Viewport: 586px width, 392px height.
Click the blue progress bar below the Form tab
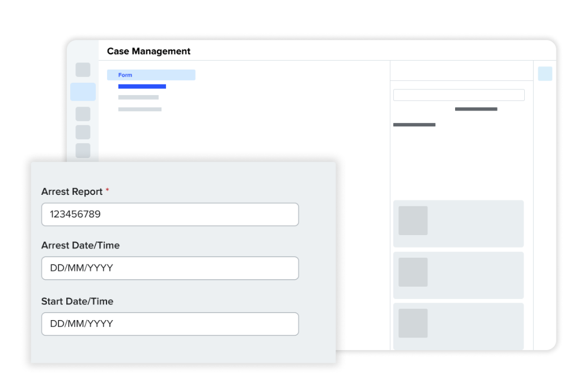[x=142, y=86]
